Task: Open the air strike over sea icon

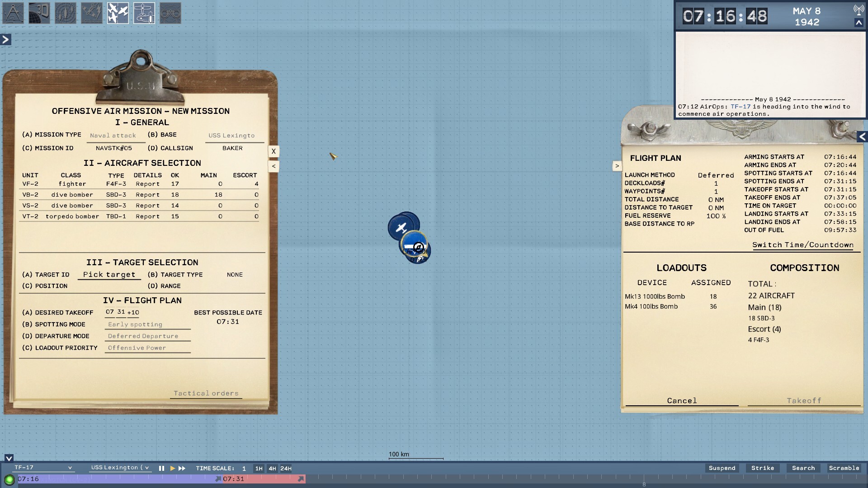Action: click(x=92, y=13)
